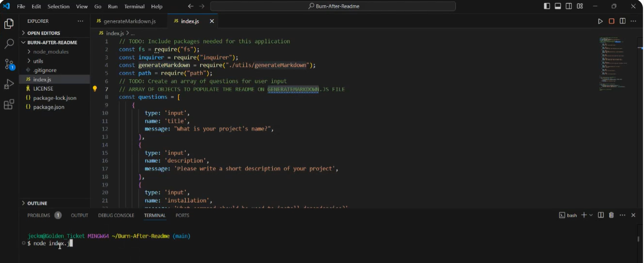Open the Explorer view in activity bar
The image size is (644, 263).
pos(9,24)
